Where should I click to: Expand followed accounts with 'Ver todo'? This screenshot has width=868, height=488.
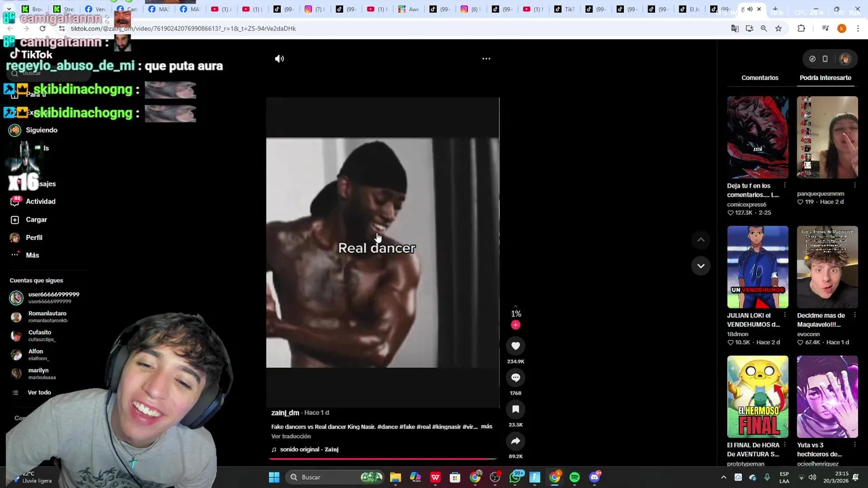click(x=33, y=392)
